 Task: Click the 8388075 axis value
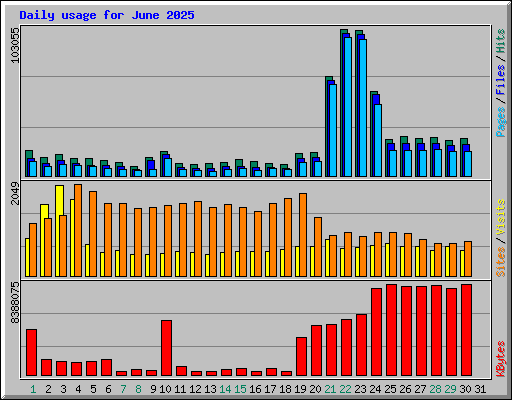point(15,303)
